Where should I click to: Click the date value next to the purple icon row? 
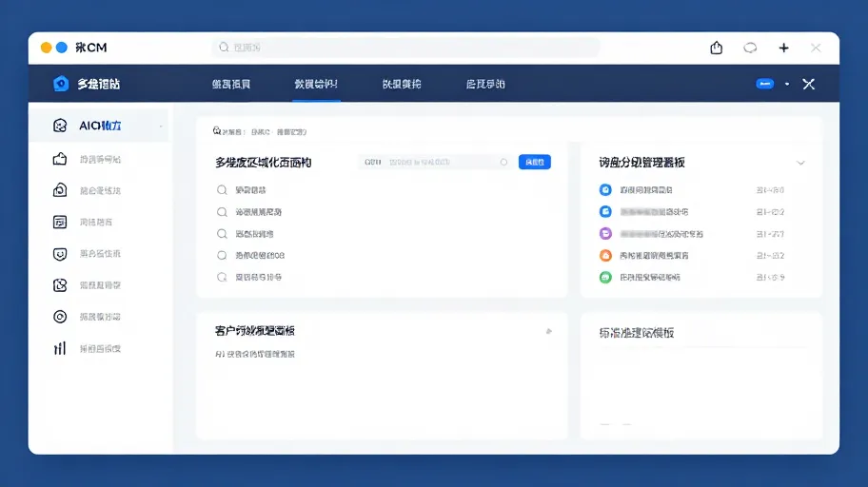click(770, 234)
